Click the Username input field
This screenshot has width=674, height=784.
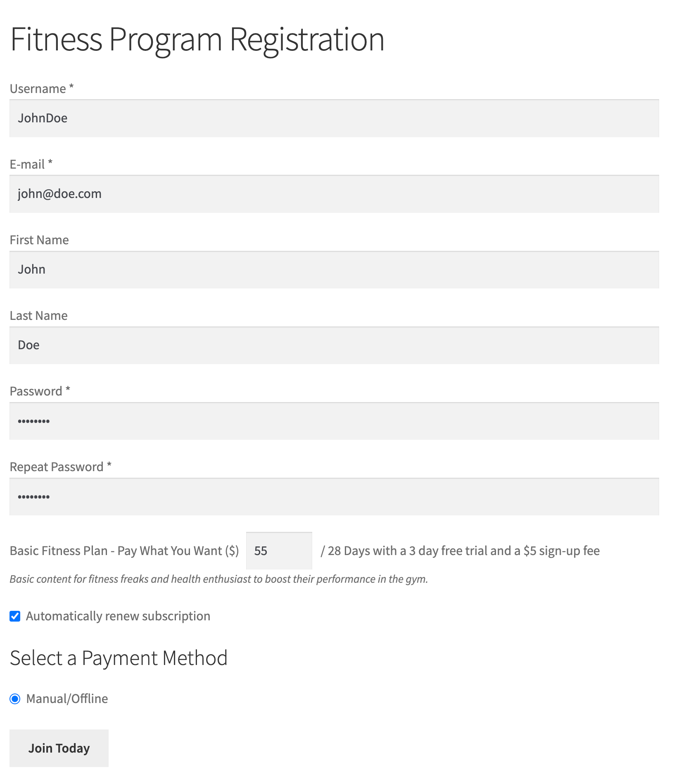334,118
